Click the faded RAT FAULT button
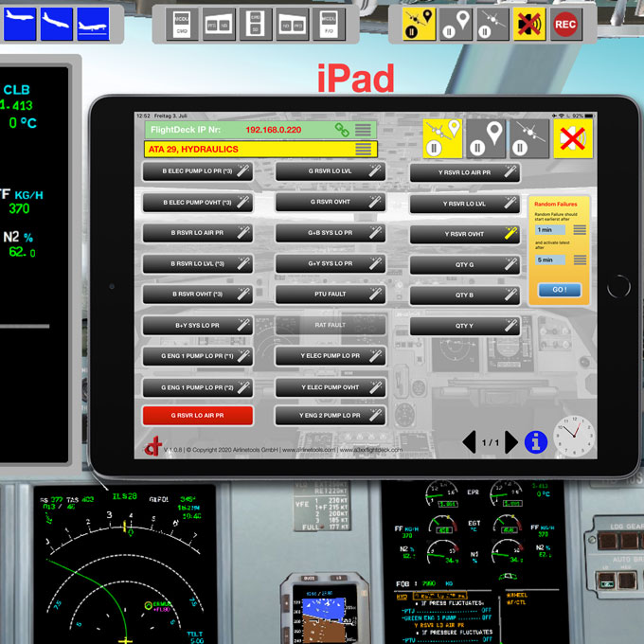The image size is (644, 644). point(331,325)
